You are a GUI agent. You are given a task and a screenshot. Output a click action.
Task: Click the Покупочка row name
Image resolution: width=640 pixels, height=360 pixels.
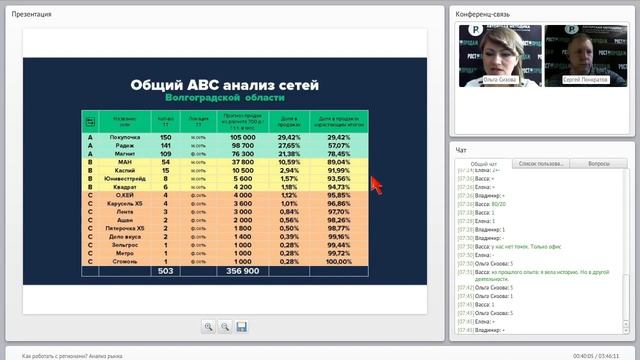[125, 138]
